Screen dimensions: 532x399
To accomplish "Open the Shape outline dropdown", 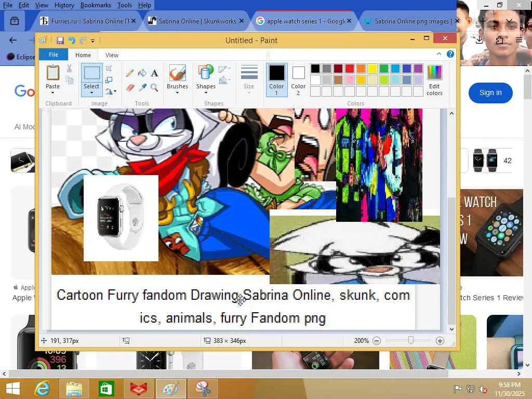I will 224,69.
